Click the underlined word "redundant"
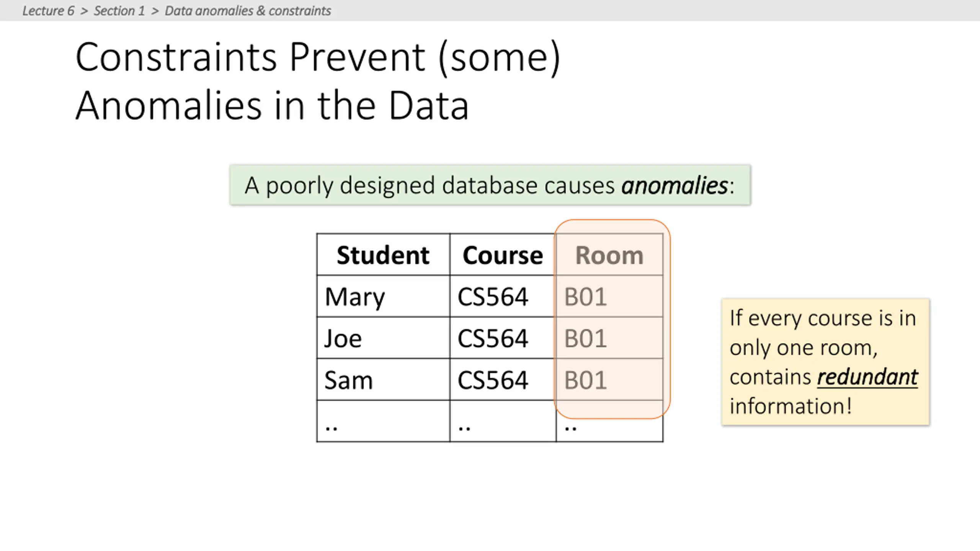The image size is (980, 551). click(x=867, y=377)
